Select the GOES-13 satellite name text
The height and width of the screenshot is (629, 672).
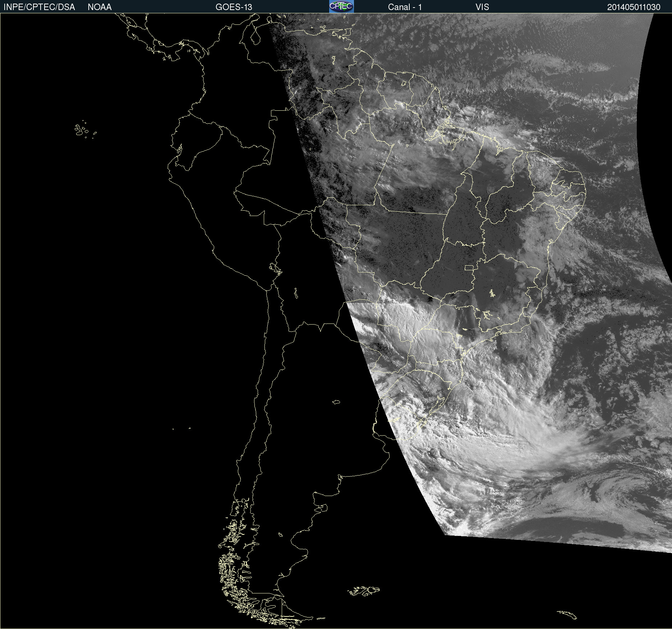pos(234,7)
